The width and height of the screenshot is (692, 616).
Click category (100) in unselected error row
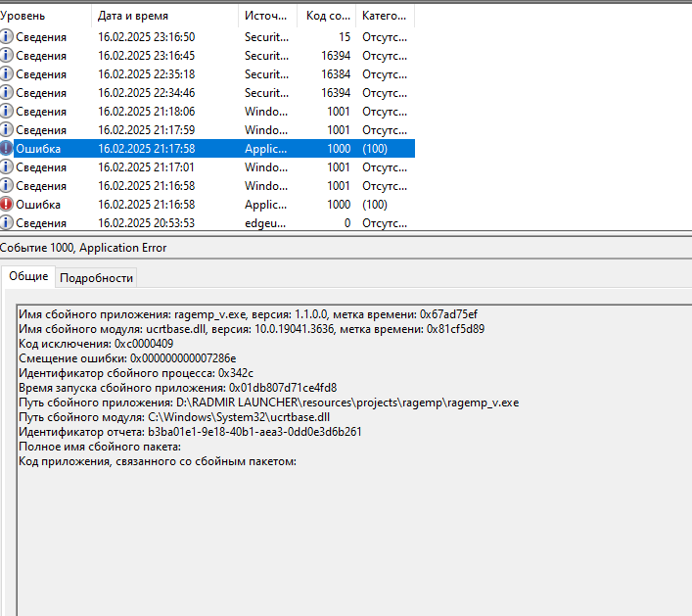pos(375,205)
